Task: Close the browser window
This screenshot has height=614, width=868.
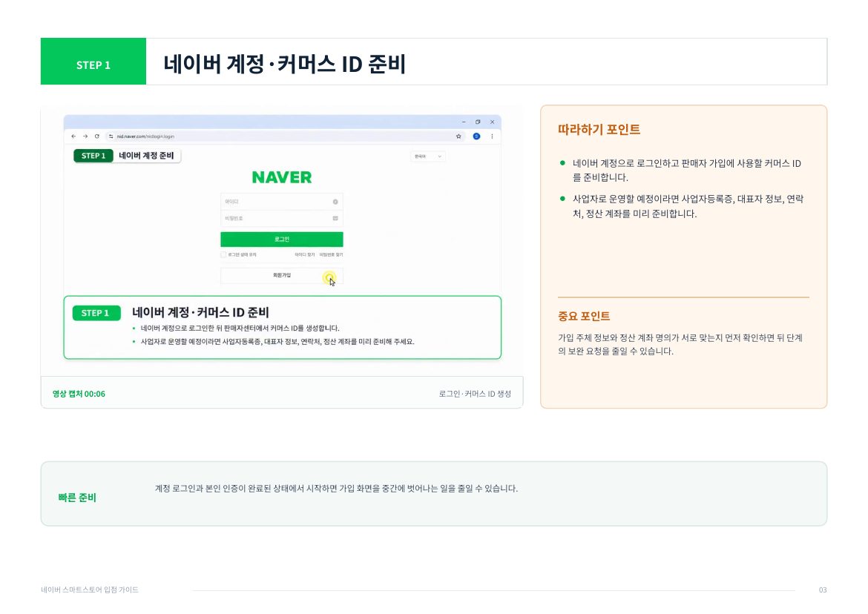Action: [492, 122]
